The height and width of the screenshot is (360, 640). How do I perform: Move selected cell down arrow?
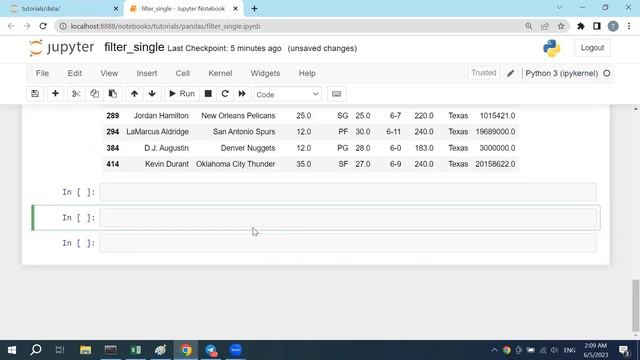pos(152,94)
